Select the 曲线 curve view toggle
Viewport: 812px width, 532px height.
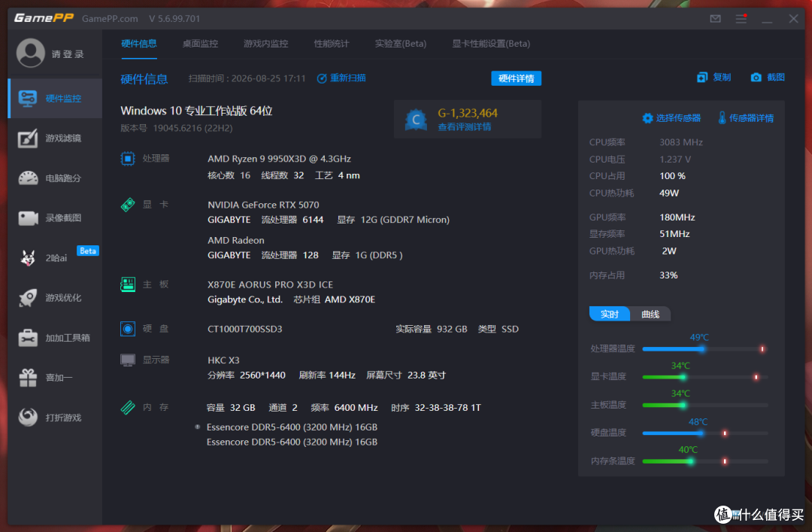[x=650, y=314]
